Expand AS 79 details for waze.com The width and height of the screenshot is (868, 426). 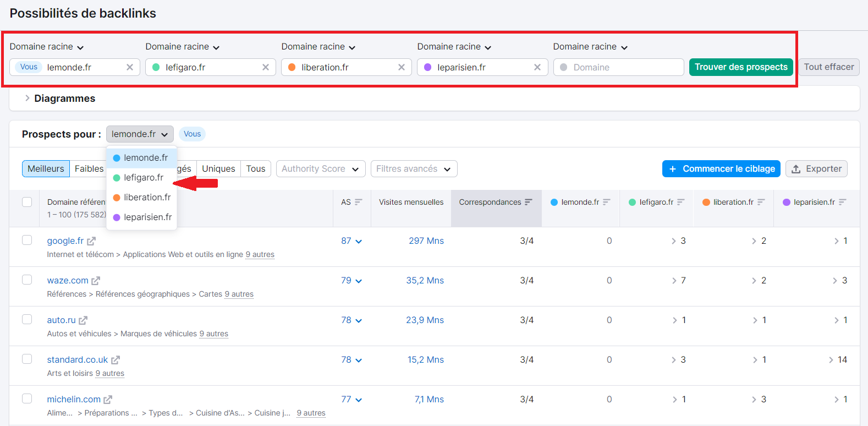tap(351, 281)
